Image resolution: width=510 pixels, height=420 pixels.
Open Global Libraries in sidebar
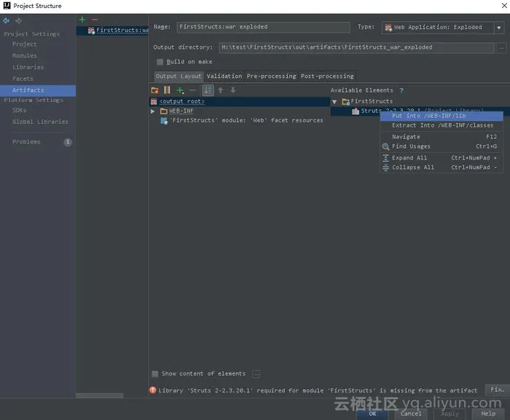point(40,122)
